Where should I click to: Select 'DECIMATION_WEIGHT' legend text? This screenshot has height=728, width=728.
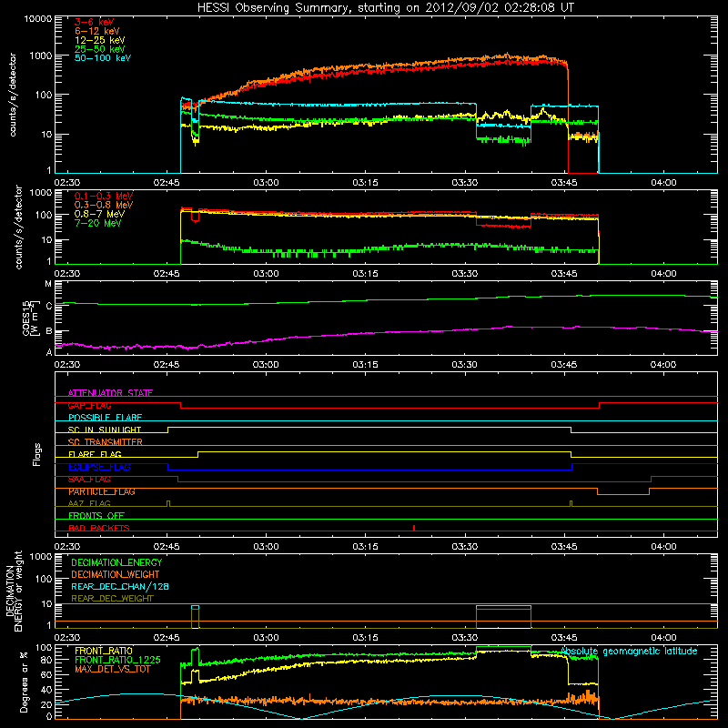(116, 574)
